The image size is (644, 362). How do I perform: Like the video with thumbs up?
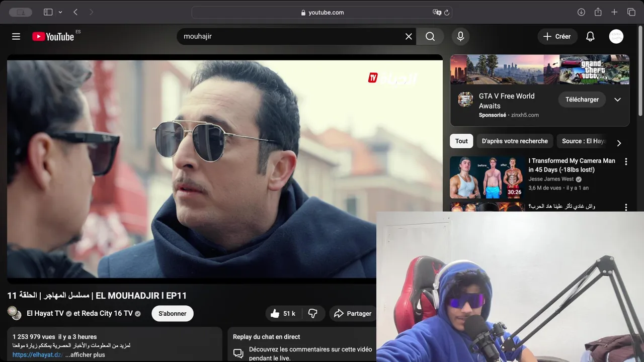click(282, 313)
